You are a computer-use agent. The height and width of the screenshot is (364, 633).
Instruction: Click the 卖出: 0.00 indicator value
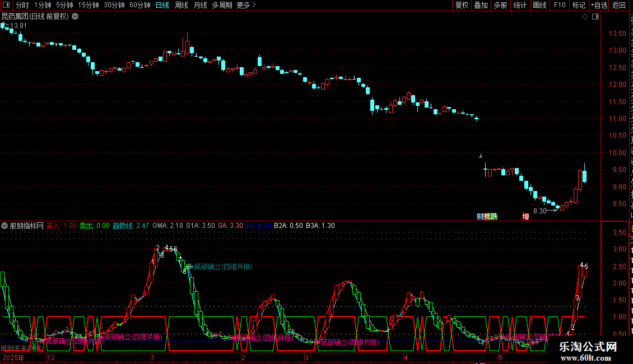pyautogui.click(x=94, y=226)
